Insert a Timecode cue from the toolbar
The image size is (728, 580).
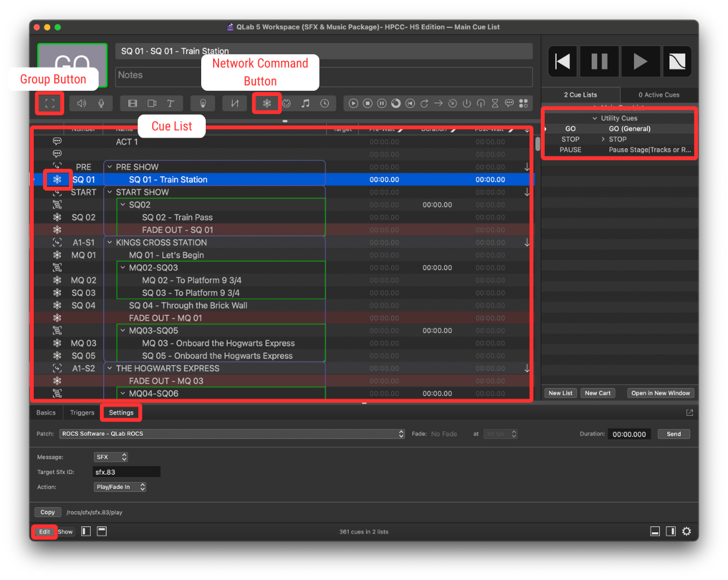[x=324, y=103]
